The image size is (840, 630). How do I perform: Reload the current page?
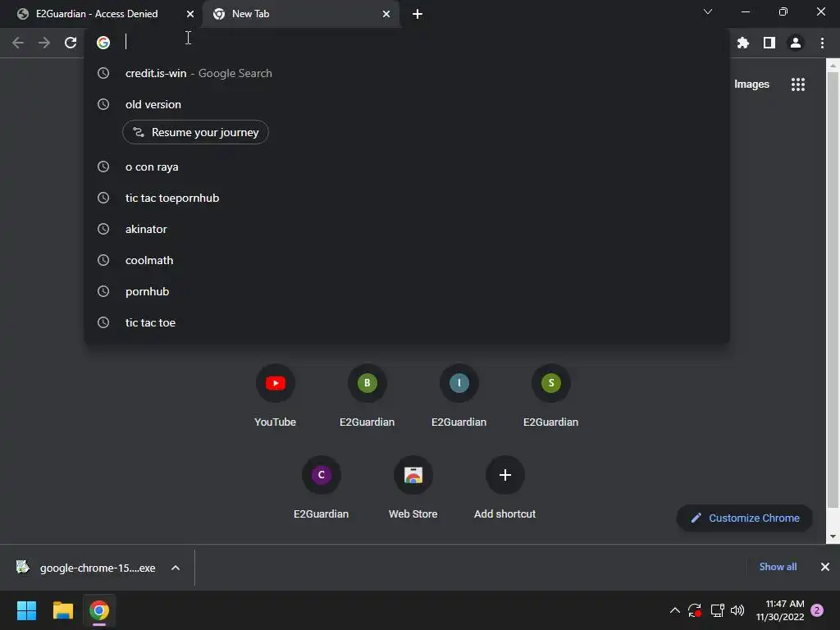pyautogui.click(x=71, y=43)
